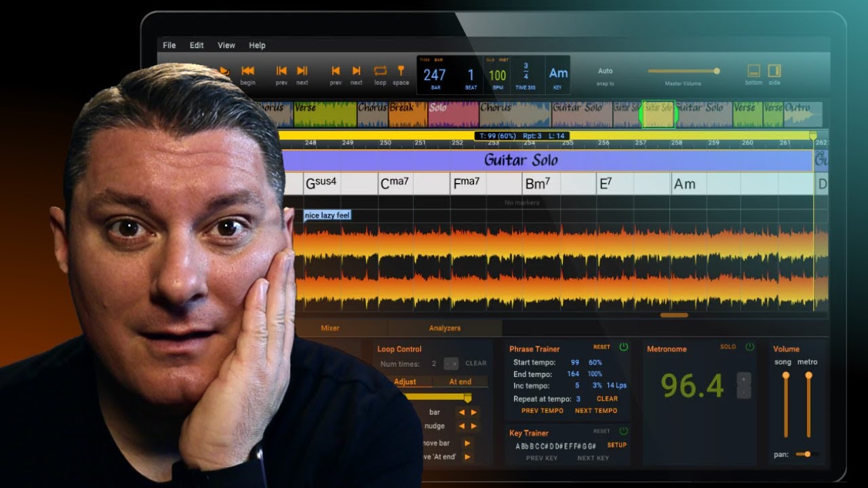Move loop bar right arrow
868x488 pixels.
[x=473, y=412]
